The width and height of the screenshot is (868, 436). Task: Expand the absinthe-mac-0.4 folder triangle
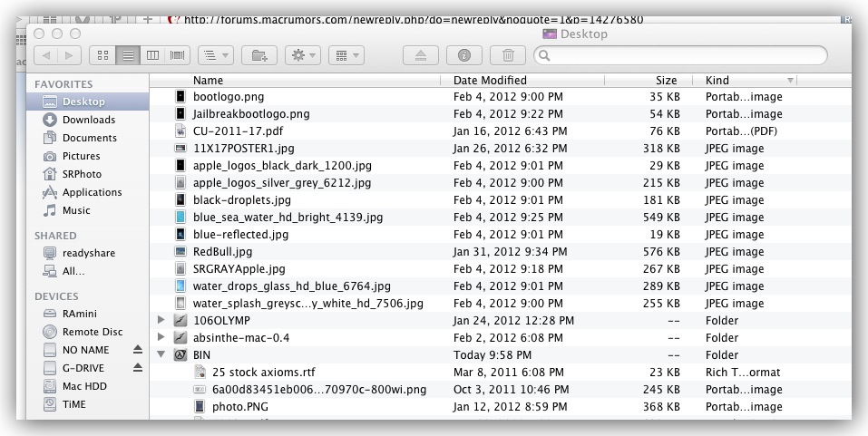[x=161, y=337]
